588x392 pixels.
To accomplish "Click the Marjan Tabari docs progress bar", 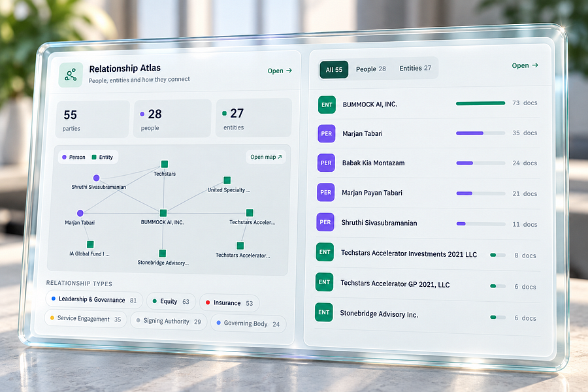I will point(480,133).
